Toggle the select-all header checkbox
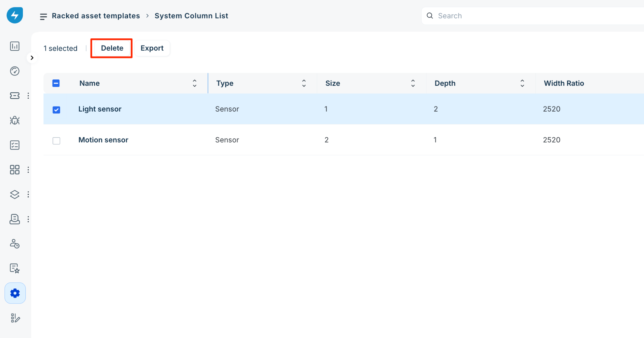644x338 pixels. coord(56,83)
